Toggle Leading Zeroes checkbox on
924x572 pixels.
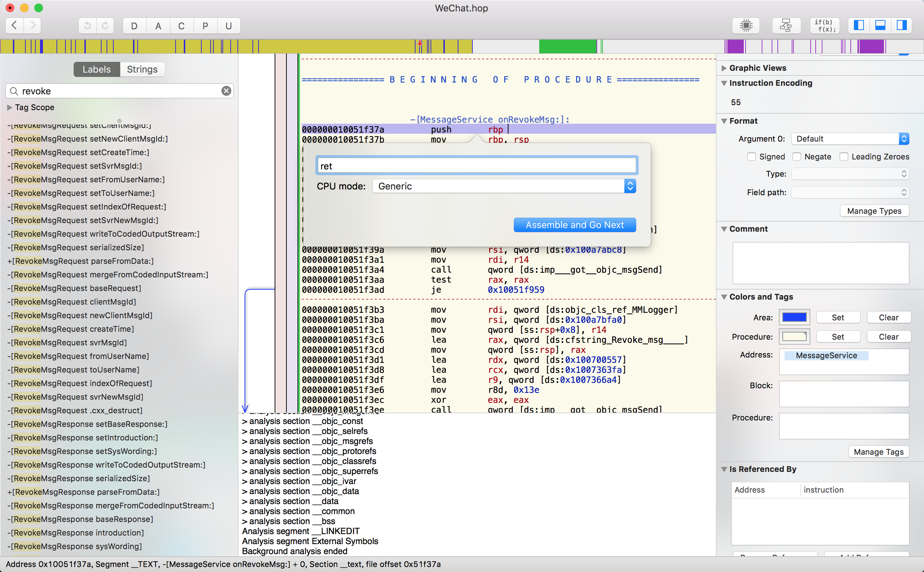[x=844, y=156]
